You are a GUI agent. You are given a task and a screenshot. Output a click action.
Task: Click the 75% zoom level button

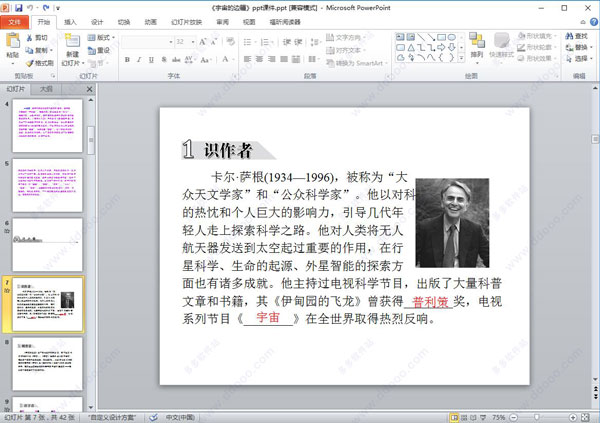pyautogui.click(x=499, y=417)
